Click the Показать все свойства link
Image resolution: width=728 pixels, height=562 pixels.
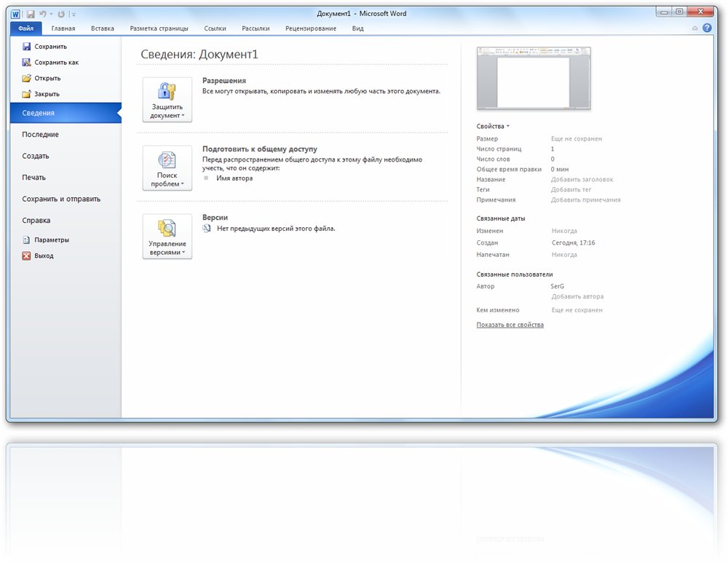point(510,325)
